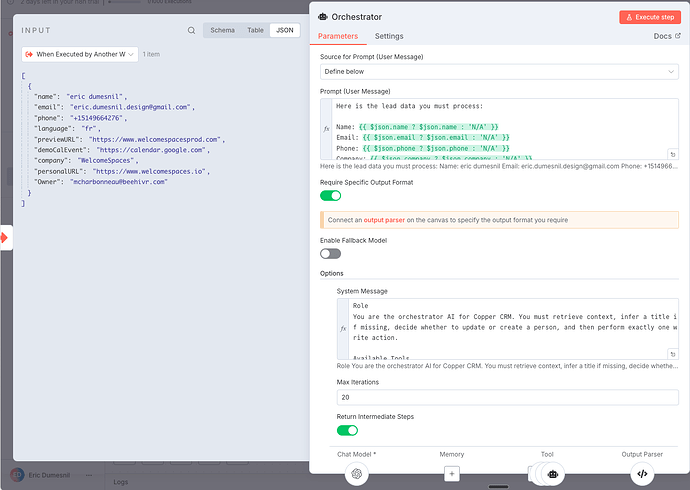Follow the 'output parser' link
Image resolution: width=690 pixels, height=490 pixels.
tap(384, 220)
